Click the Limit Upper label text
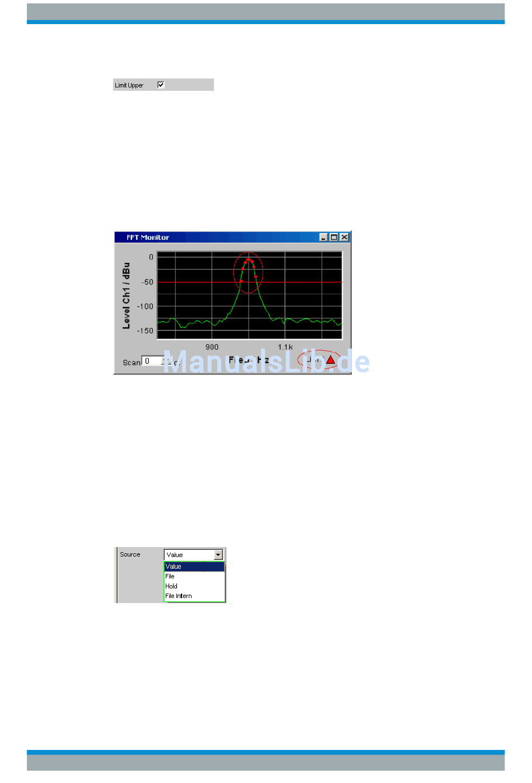532x783 pixels. [129, 85]
